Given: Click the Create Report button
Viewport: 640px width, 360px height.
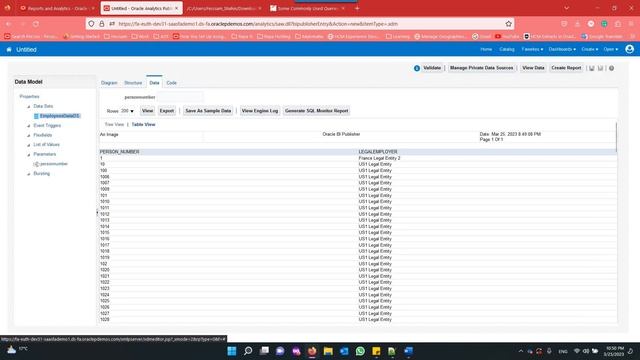Looking at the screenshot, I should tap(566, 68).
